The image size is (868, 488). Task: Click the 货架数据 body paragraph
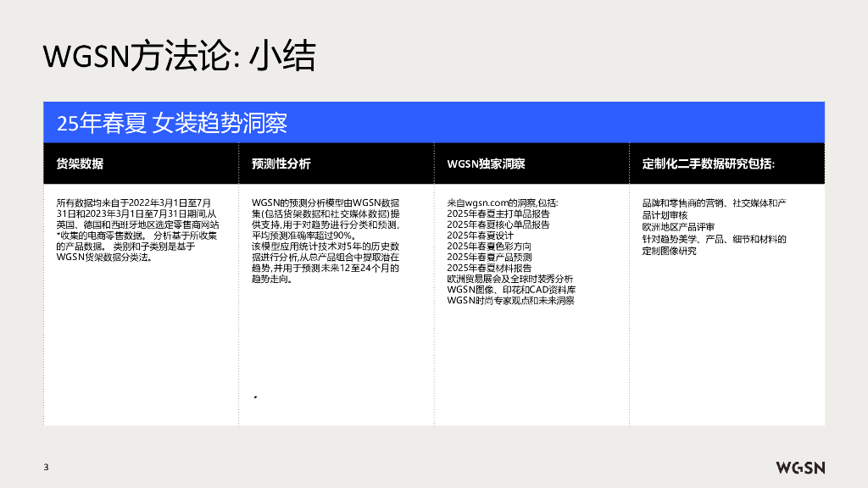139,230
